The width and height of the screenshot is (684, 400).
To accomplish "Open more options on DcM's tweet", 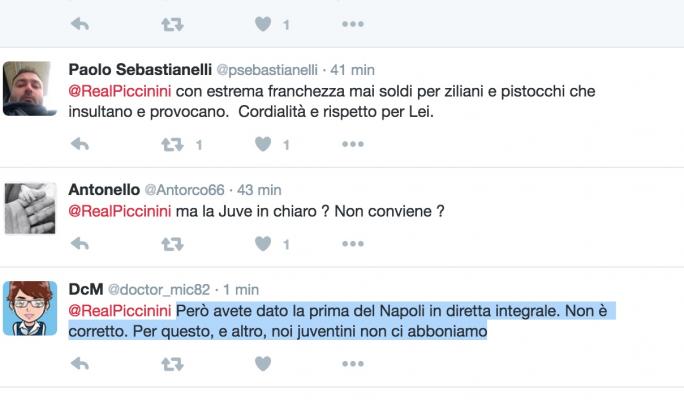I will tap(353, 365).
